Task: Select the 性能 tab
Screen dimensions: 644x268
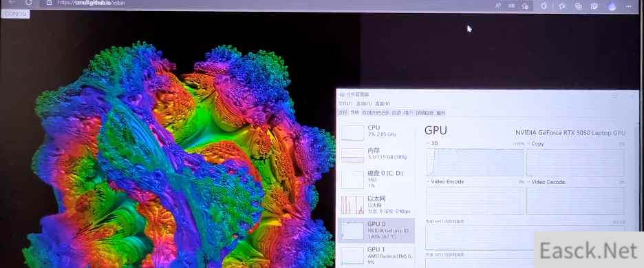Action: coord(354,112)
